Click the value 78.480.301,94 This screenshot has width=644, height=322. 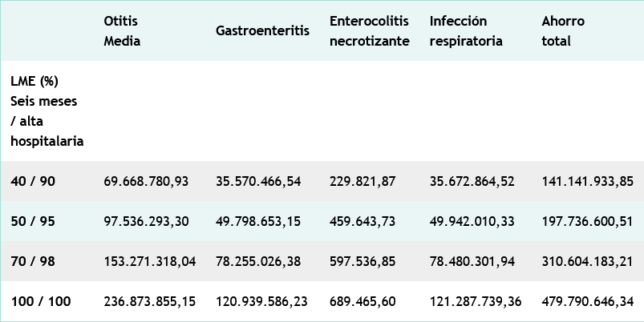pos(472,261)
